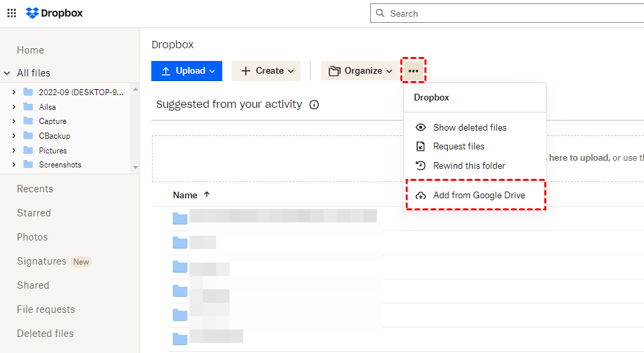Click the Search input field
Screen dimensions: 644x353
coord(509,13)
